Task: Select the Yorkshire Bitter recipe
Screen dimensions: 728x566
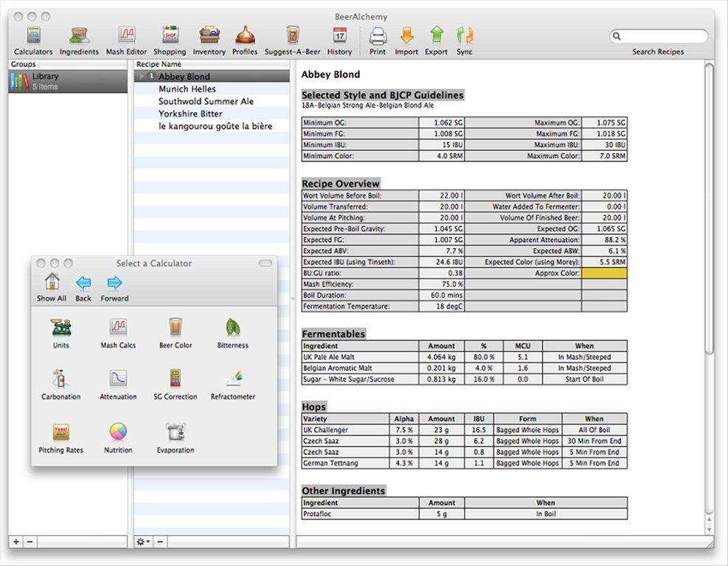Action: click(212, 113)
